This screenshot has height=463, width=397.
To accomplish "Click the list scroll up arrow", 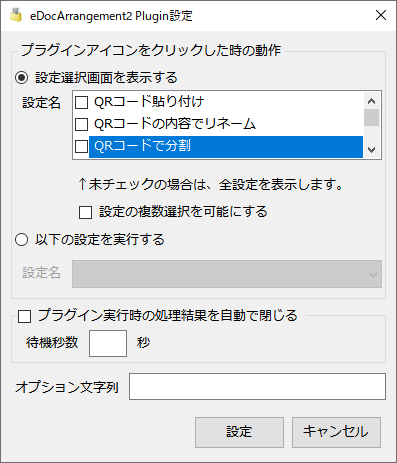I will pos(371,101).
